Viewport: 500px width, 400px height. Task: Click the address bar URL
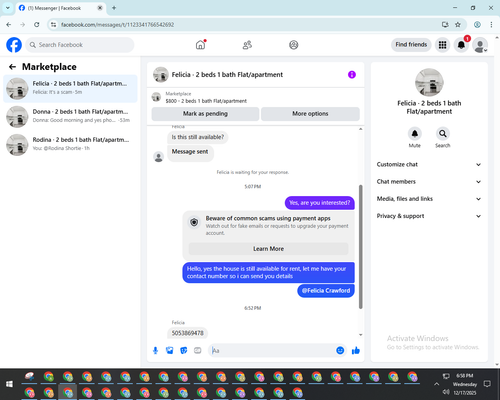[x=117, y=25]
